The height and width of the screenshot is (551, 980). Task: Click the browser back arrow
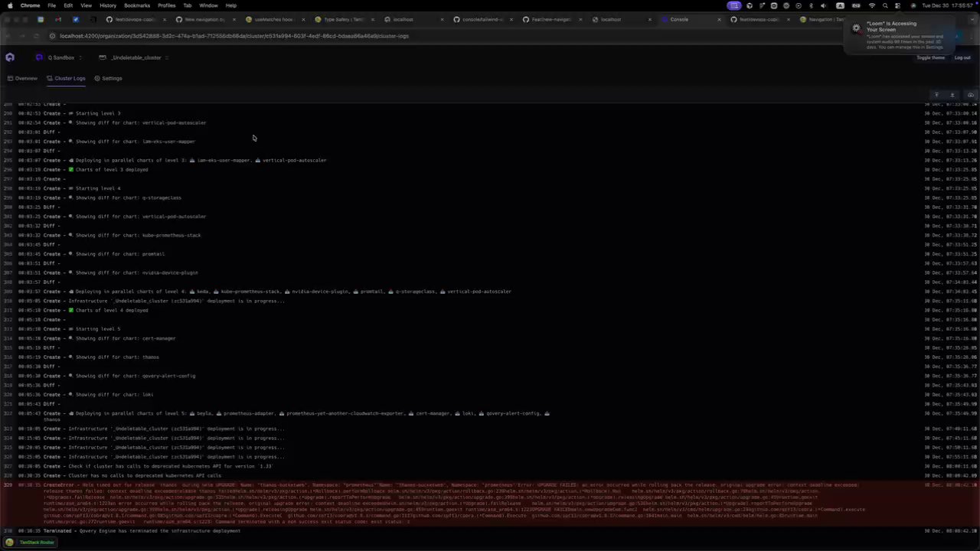pos(8,36)
